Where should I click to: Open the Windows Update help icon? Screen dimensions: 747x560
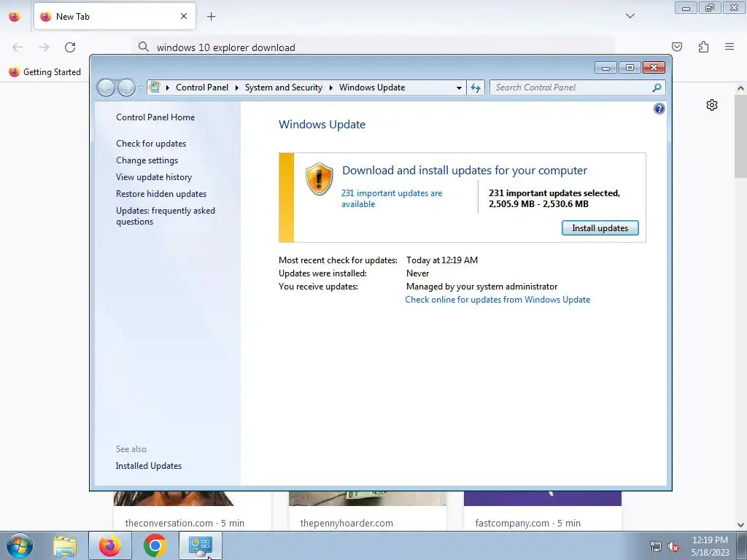(659, 109)
